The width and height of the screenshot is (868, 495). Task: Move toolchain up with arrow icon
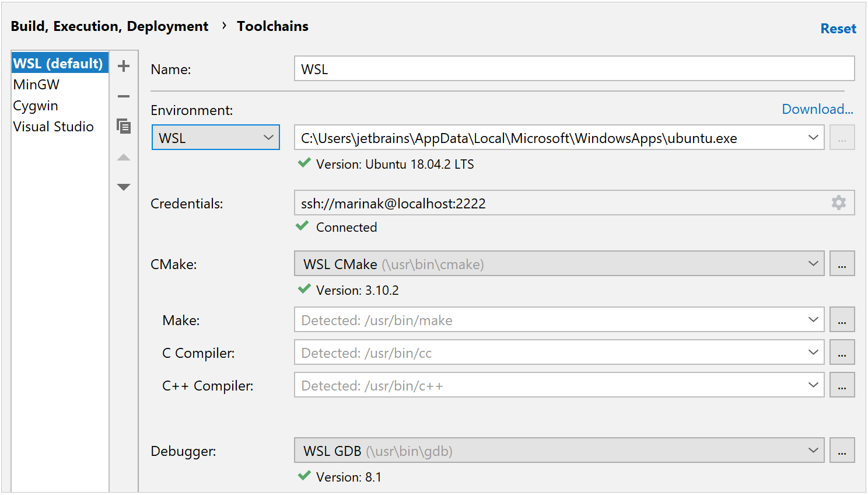tap(124, 157)
